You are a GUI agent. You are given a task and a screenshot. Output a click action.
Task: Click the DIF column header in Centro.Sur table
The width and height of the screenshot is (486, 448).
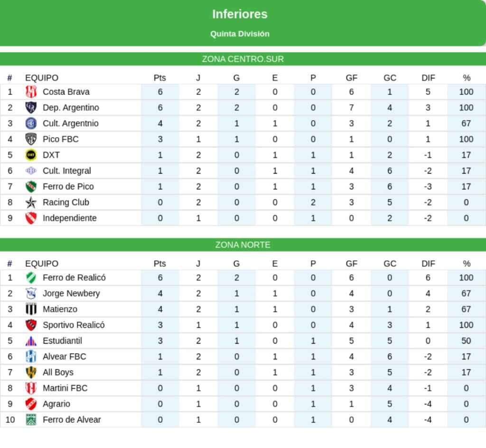click(428, 78)
